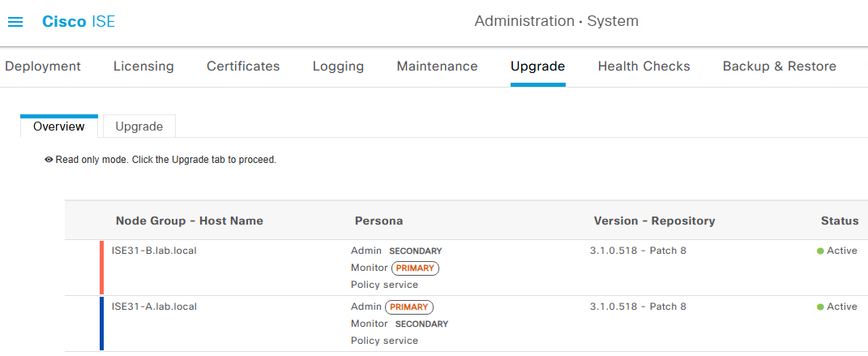Click version 3.1.0.518 - Patch 8 for ISE31-A
The height and width of the screenshot is (356, 868).
[639, 307]
